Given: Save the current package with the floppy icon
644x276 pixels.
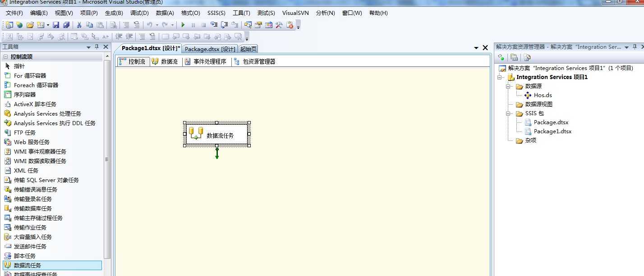Looking at the screenshot, I should [x=56, y=25].
